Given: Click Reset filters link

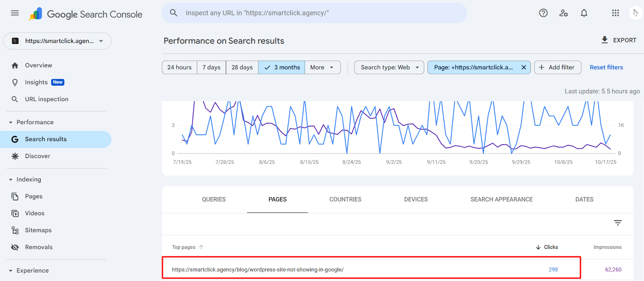Looking at the screenshot, I should tap(606, 68).
